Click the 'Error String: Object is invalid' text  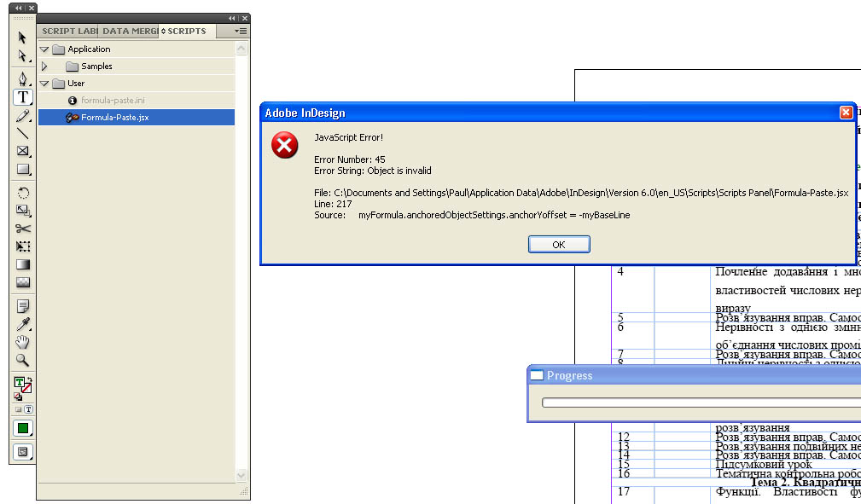(373, 171)
